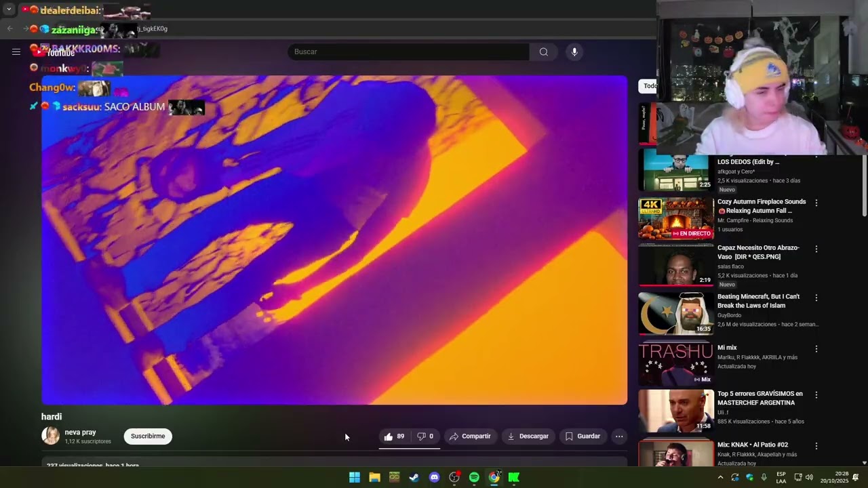Viewport: 868px width, 488px height.
Task: Open 'Mi mix' playlist title
Action: tap(727, 348)
